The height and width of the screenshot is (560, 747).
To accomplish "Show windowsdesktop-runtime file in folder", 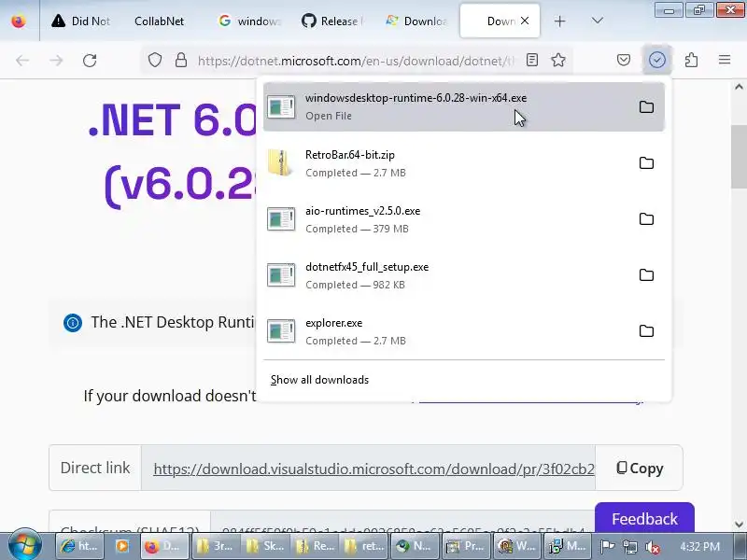I will pyautogui.click(x=646, y=106).
